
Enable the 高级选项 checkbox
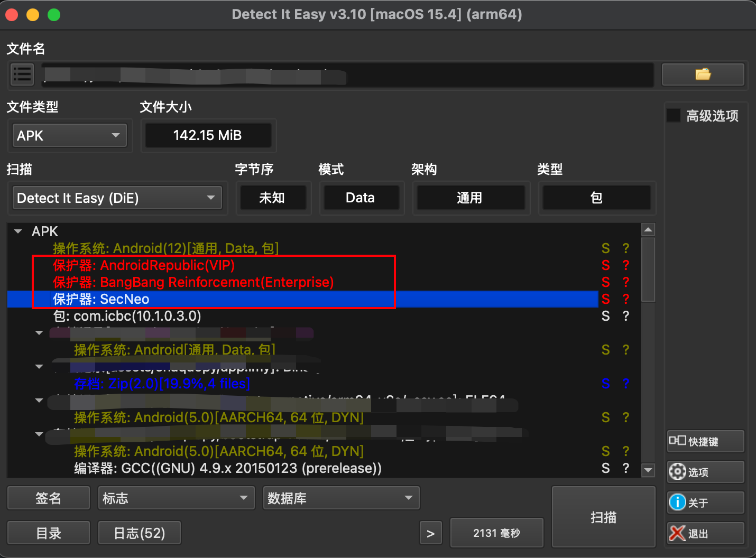pos(674,115)
